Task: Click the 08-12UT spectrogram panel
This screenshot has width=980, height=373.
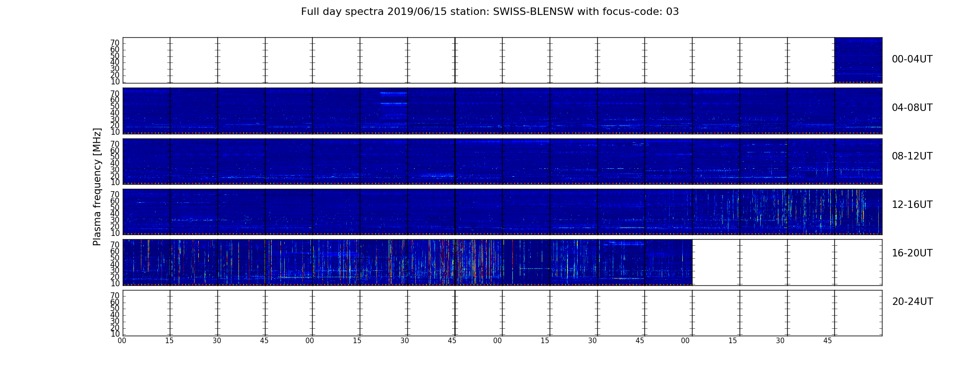Action: pos(502,161)
